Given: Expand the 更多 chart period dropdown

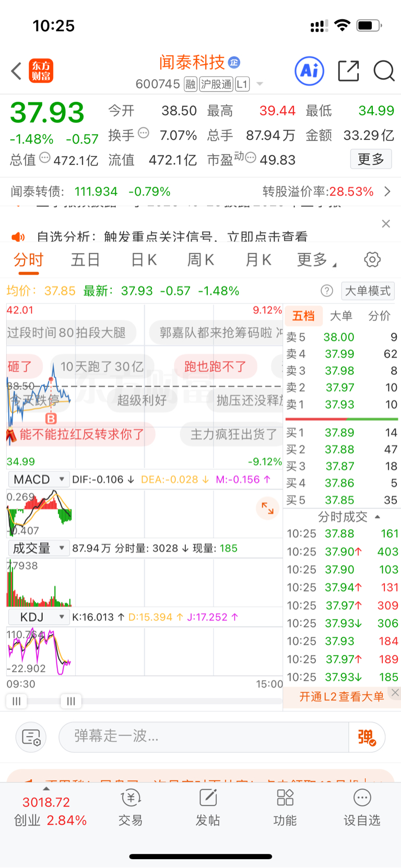Looking at the screenshot, I should [x=316, y=260].
